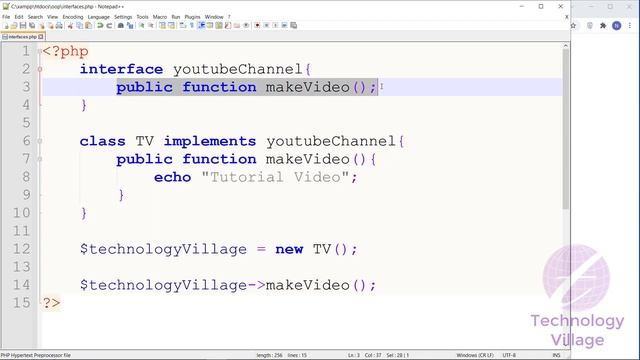This screenshot has height=360, width=640.
Task: Open the Plugins menu
Action: [192, 17]
